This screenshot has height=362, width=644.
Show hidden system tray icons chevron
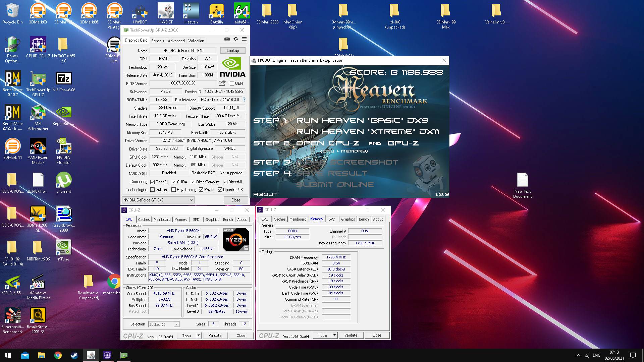pyautogui.click(x=578, y=355)
